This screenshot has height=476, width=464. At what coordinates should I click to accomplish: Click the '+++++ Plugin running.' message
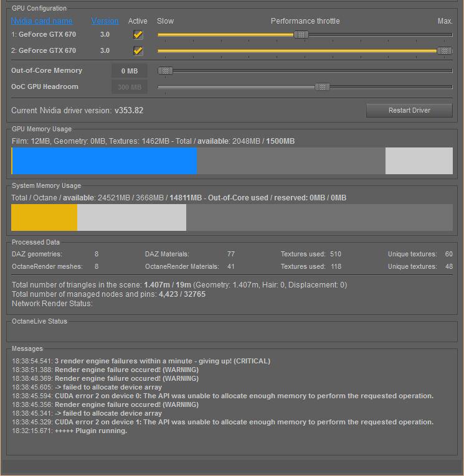click(x=70, y=431)
